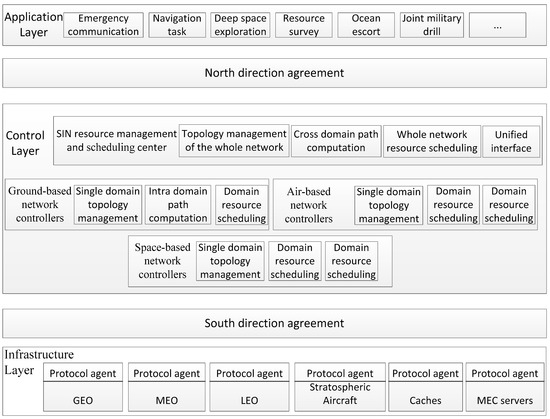This screenshot has height=419, width=550.
Task: Select Topology management of the whole network
Action: pos(234,141)
